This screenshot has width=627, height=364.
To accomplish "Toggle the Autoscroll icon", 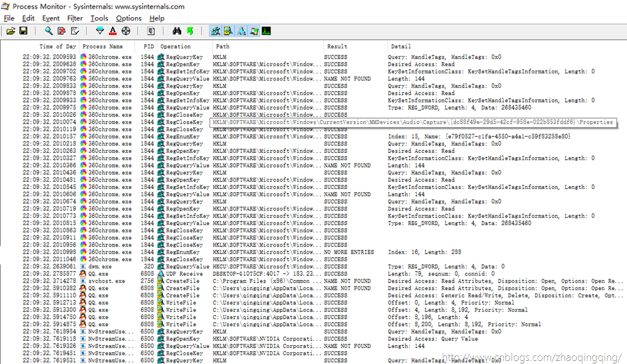I will pos(61,31).
